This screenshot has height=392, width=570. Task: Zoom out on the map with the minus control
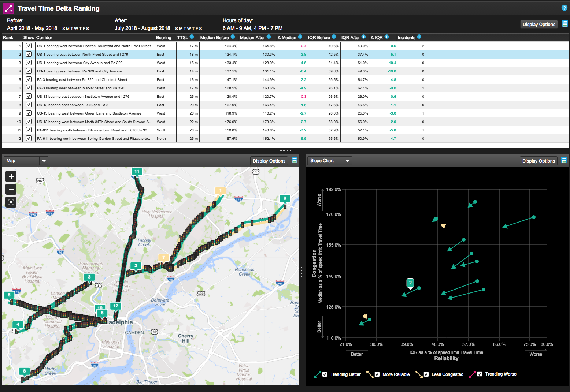(11, 189)
